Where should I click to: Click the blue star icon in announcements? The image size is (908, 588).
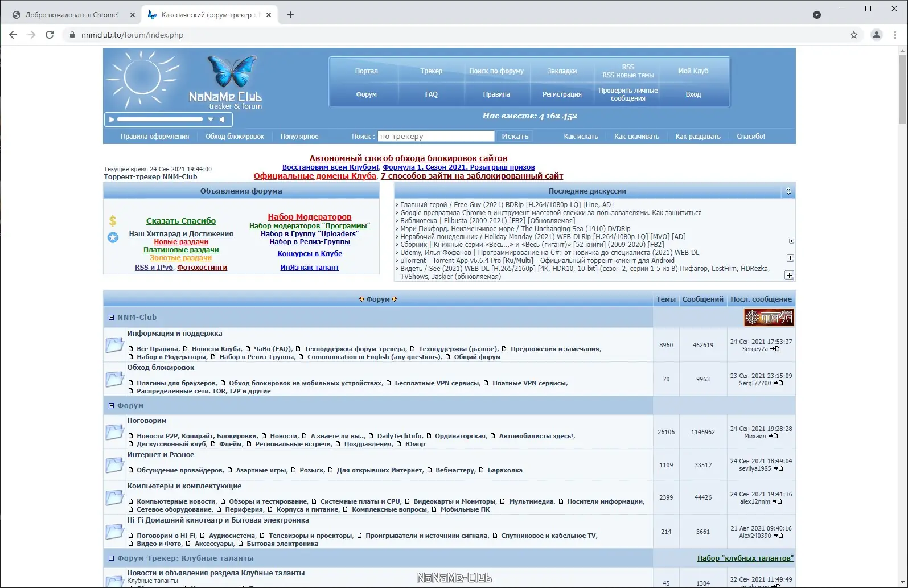[113, 237]
